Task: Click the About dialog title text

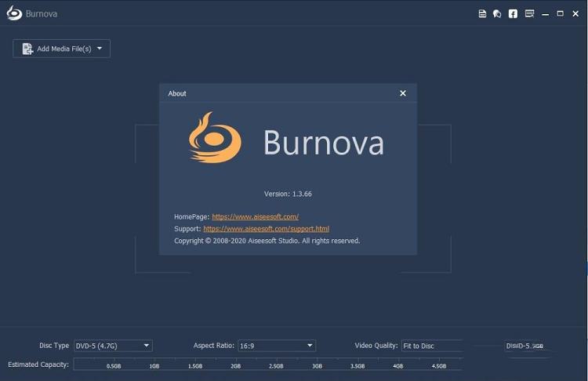Action: (177, 93)
